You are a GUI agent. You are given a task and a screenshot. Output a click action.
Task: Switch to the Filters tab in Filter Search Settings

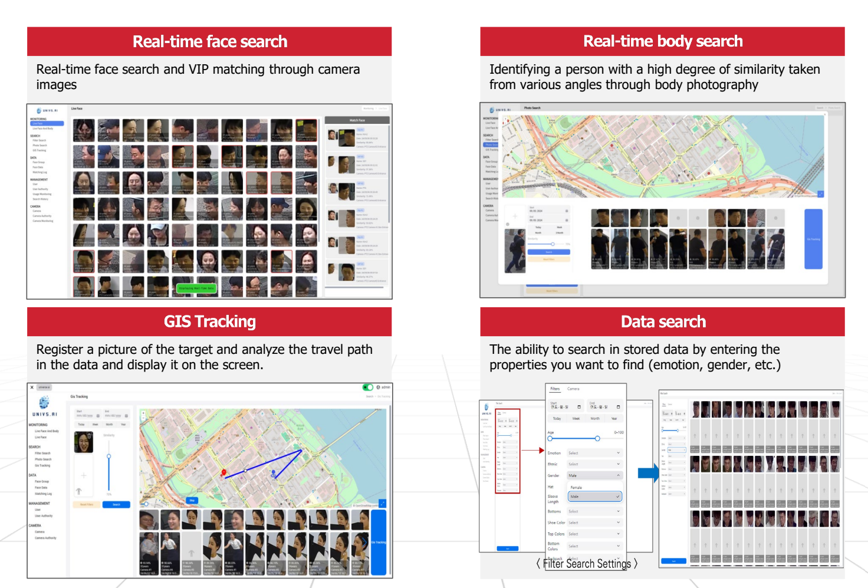555,389
